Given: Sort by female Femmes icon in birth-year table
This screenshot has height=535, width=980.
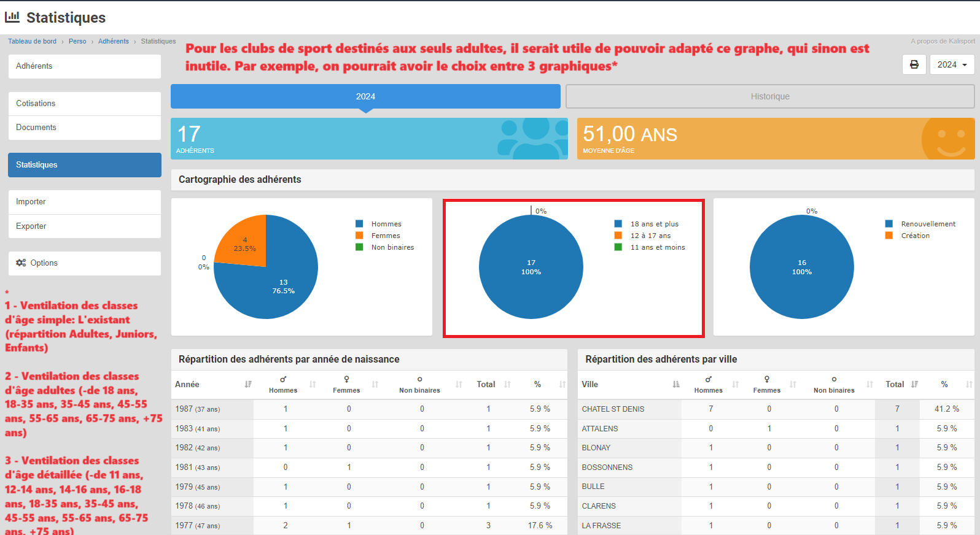Looking at the screenshot, I should (346, 379).
